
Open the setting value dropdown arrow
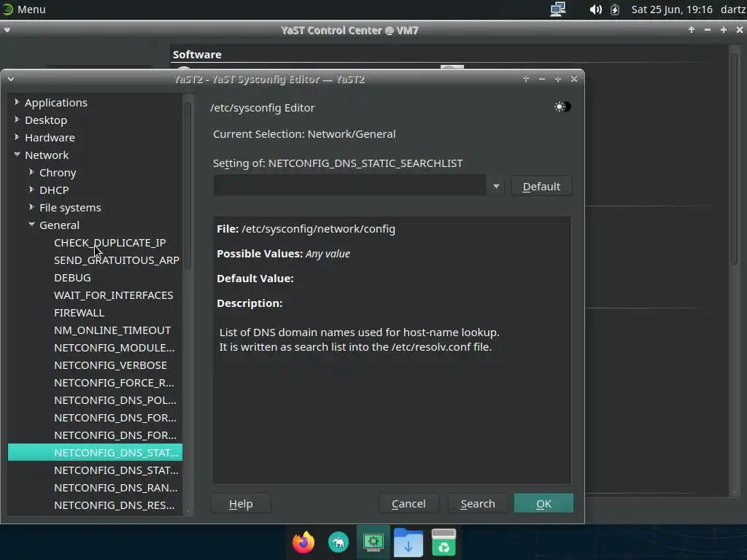(496, 186)
